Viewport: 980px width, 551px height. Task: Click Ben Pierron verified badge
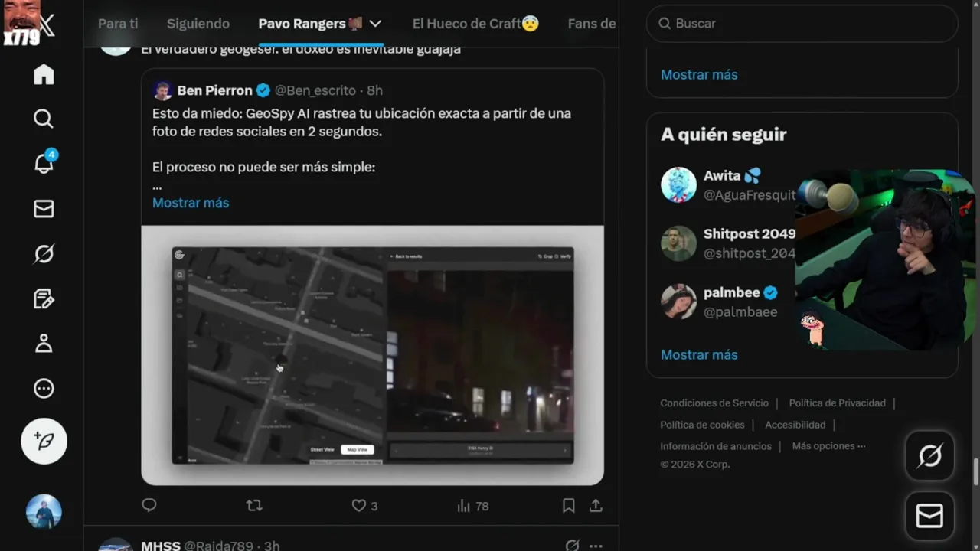[x=263, y=90]
